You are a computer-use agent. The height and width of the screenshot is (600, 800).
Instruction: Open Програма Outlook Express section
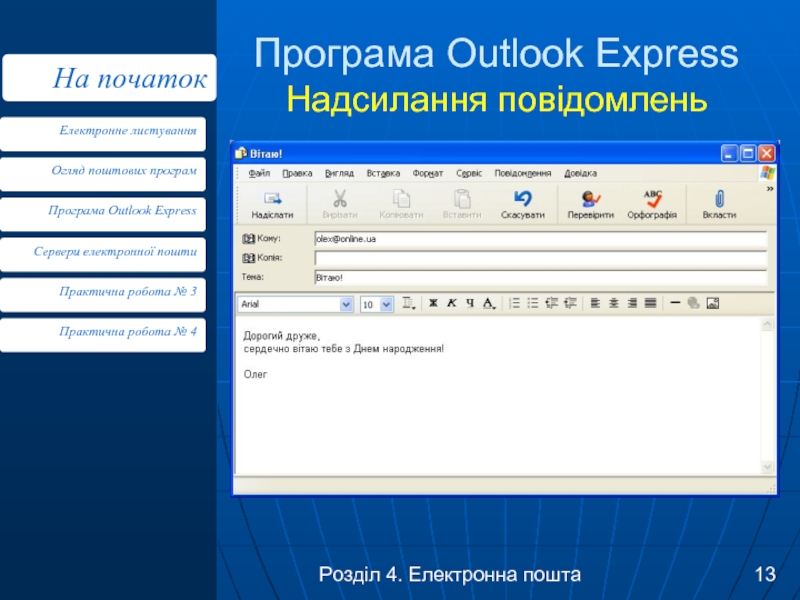(103, 214)
